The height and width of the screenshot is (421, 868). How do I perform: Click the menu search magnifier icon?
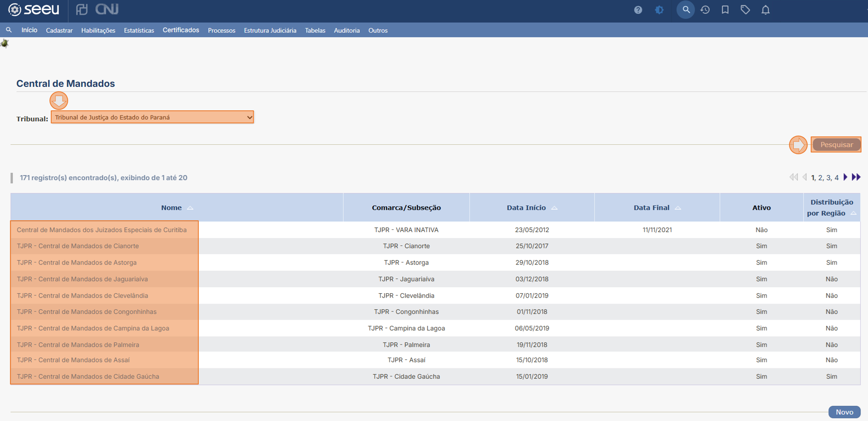9,30
